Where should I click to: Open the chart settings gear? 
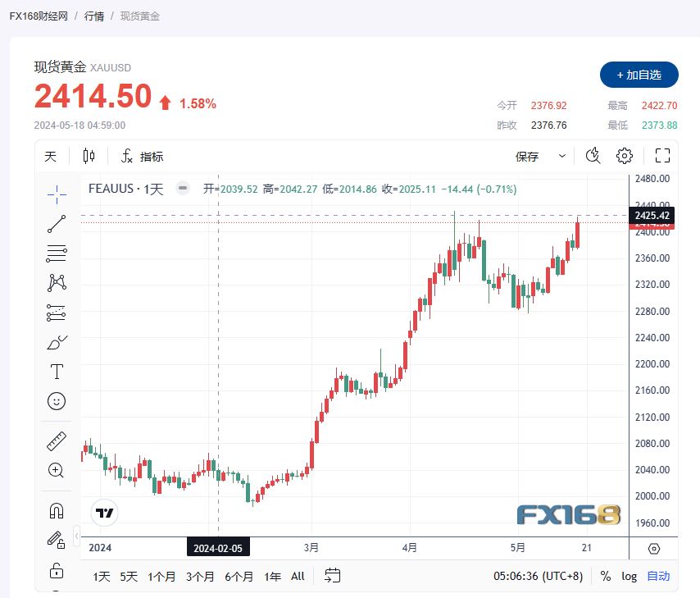(624, 155)
